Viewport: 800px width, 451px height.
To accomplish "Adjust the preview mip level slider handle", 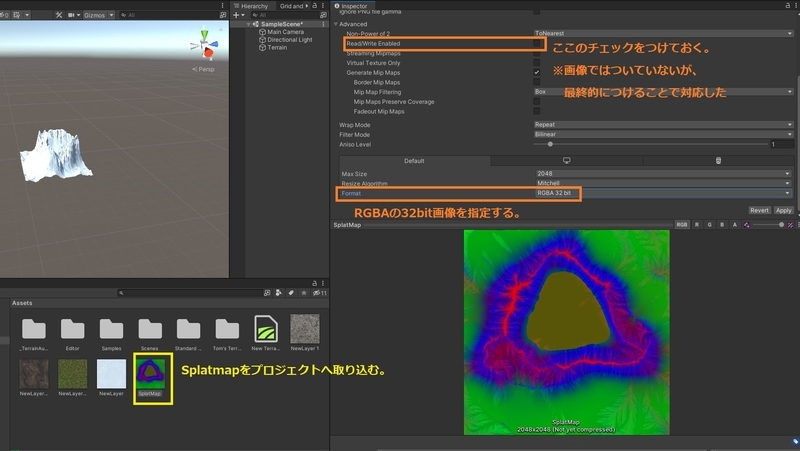I will click(781, 224).
